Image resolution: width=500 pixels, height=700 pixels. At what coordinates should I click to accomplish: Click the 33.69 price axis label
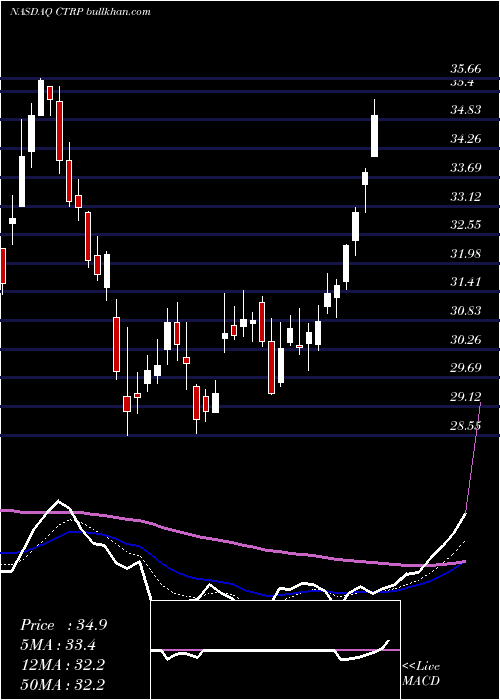click(x=466, y=168)
